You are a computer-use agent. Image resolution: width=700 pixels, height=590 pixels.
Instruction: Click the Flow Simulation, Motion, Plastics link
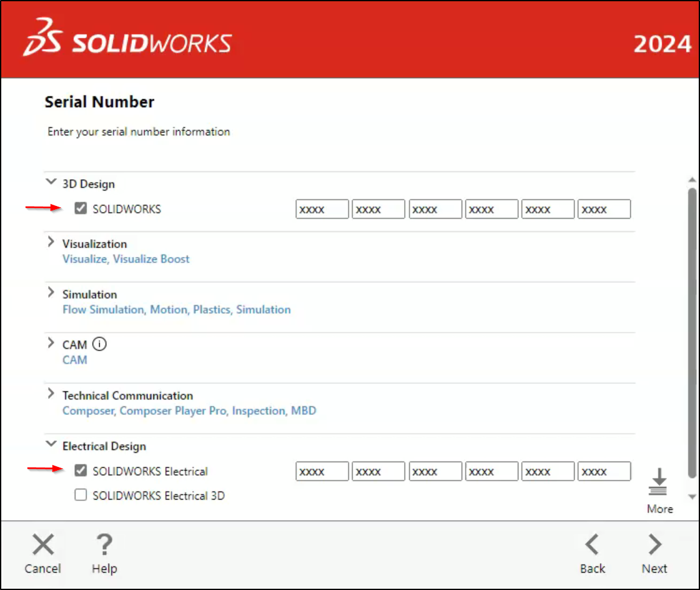point(176,309)
